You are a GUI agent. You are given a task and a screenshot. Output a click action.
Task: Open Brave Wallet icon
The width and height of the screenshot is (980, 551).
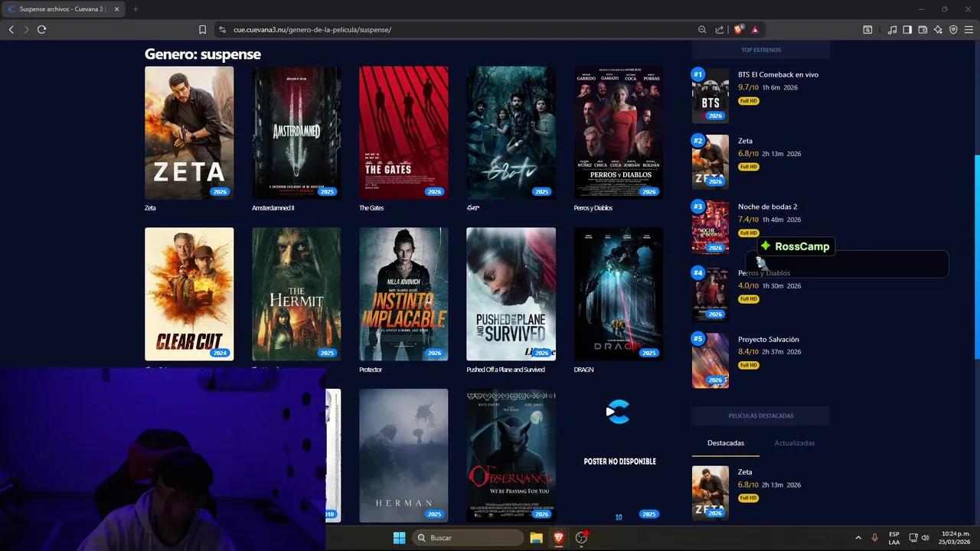point(923,30)
